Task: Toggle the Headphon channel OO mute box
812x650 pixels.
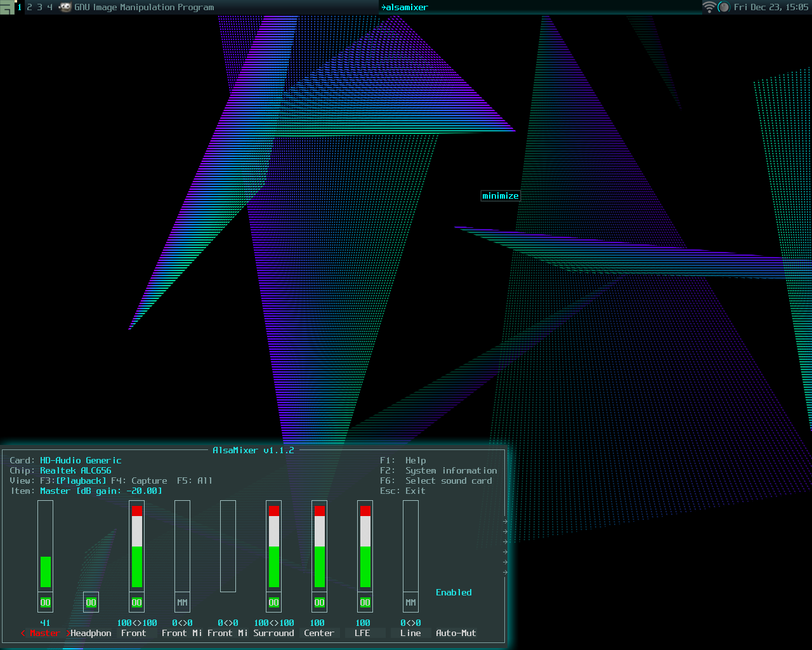Action: point(91,602)
